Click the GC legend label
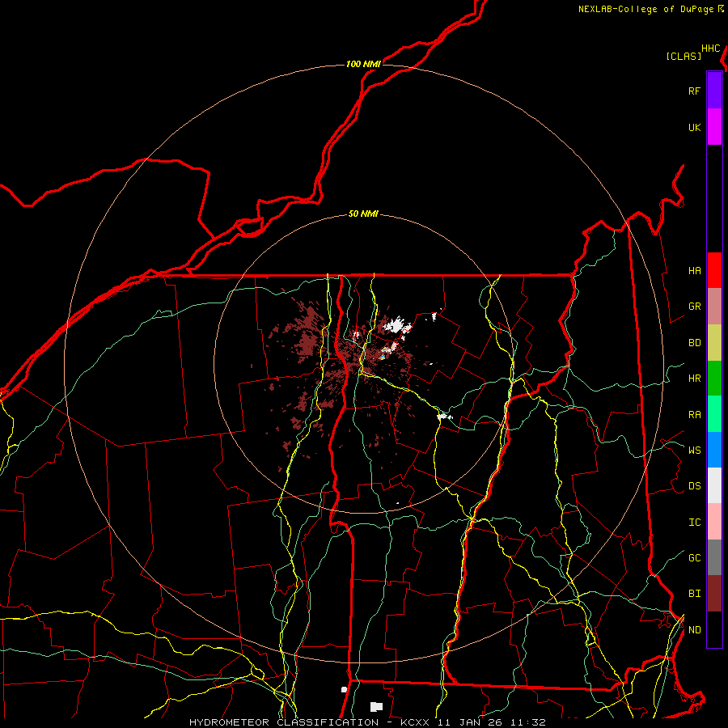 point(694,558)
